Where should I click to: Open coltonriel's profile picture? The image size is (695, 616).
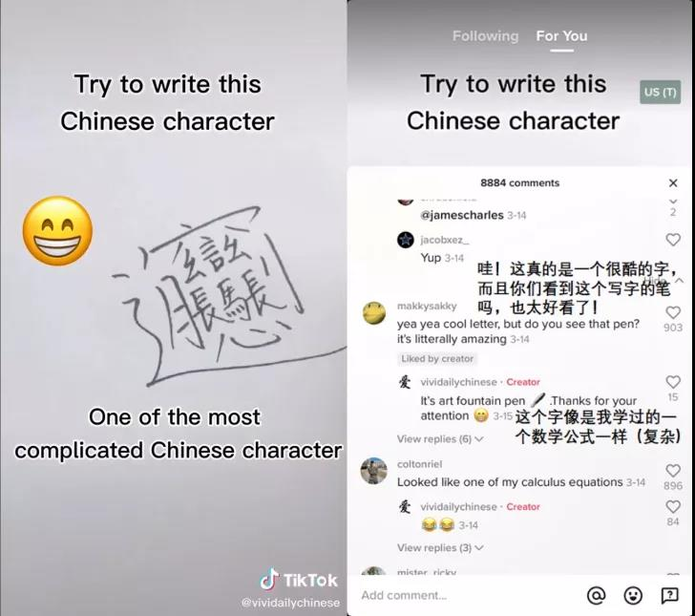coord(374,471)
